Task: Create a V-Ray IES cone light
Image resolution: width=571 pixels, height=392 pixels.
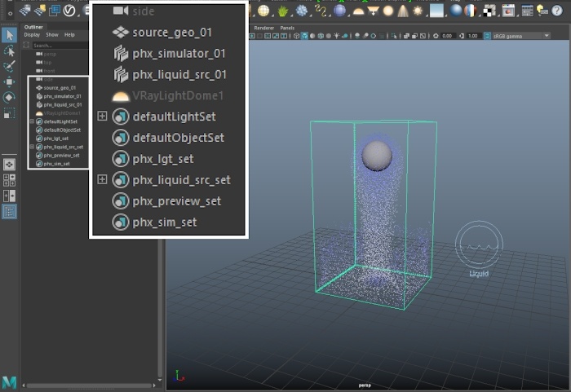Action: (x=403, y=11)
